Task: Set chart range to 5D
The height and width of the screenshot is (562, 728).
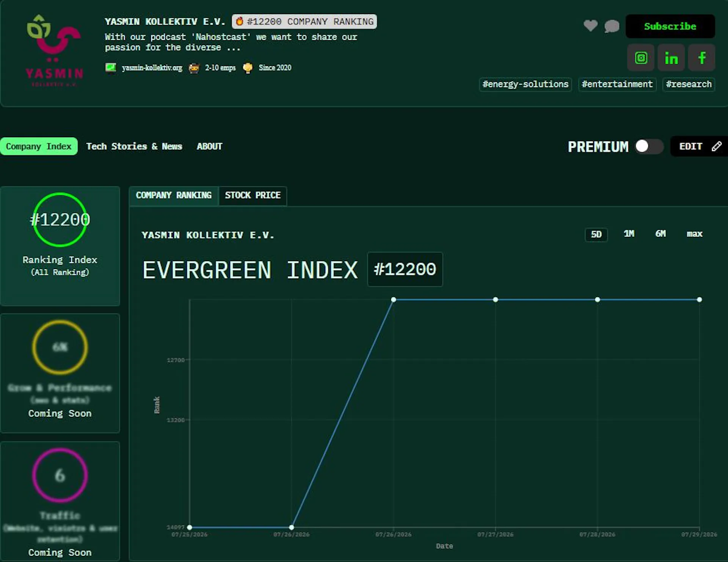Action: click(596, 234)
